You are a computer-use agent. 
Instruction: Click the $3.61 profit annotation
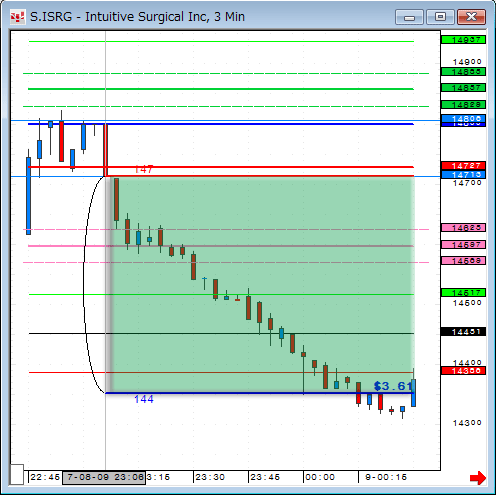coord(393,386)
